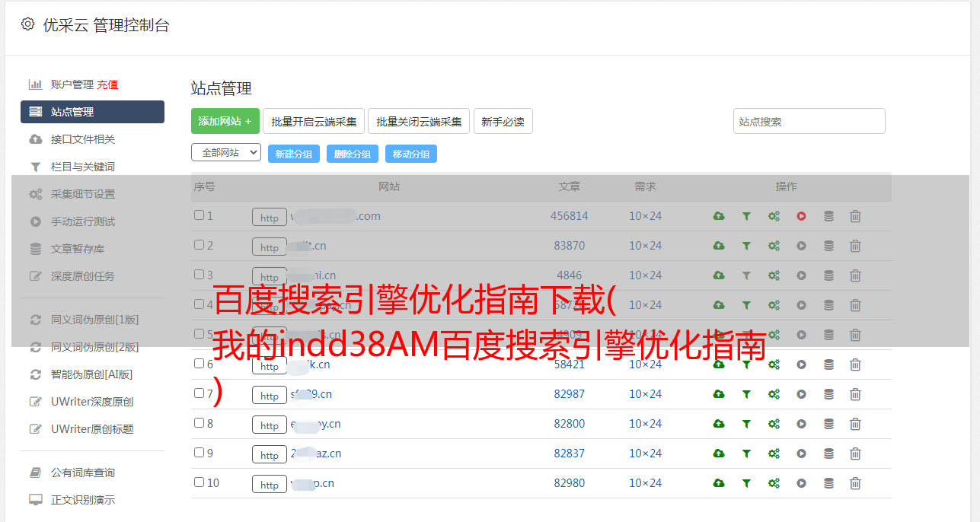Select 站点管理 in the sidebar

click(92, 112)
